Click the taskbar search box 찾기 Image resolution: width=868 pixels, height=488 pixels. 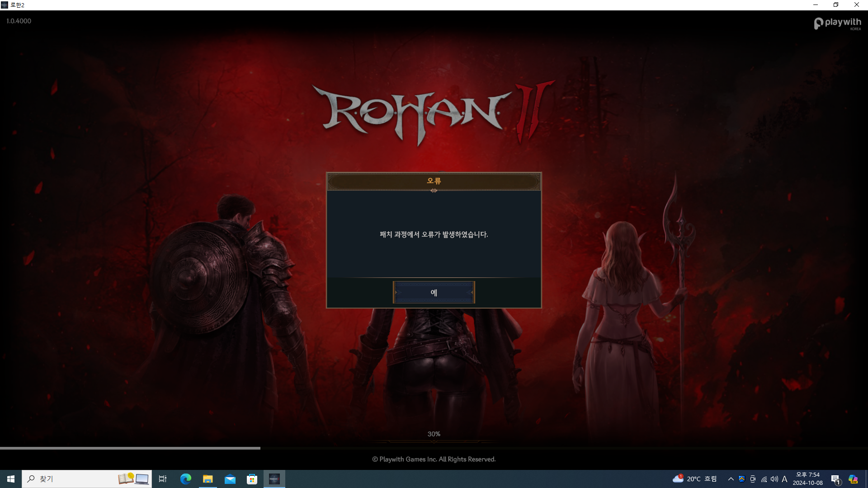tap(87, 479)
